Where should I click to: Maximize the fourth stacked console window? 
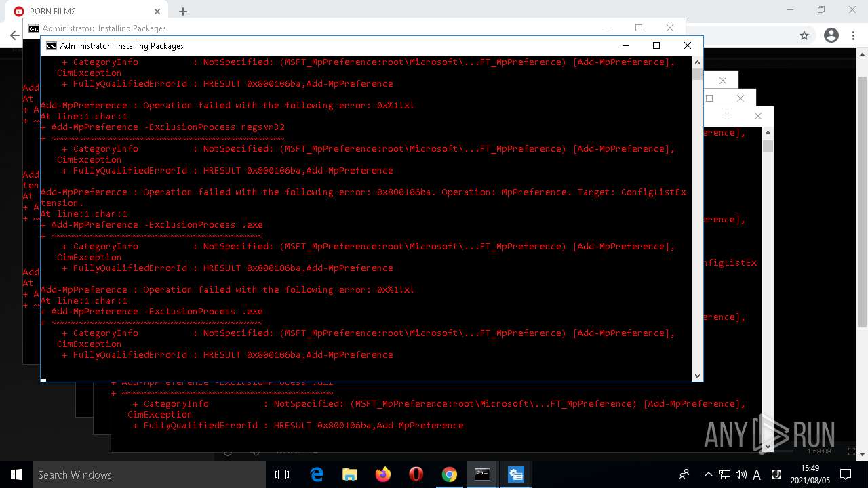pyautogui.click(x=710, y=98)
